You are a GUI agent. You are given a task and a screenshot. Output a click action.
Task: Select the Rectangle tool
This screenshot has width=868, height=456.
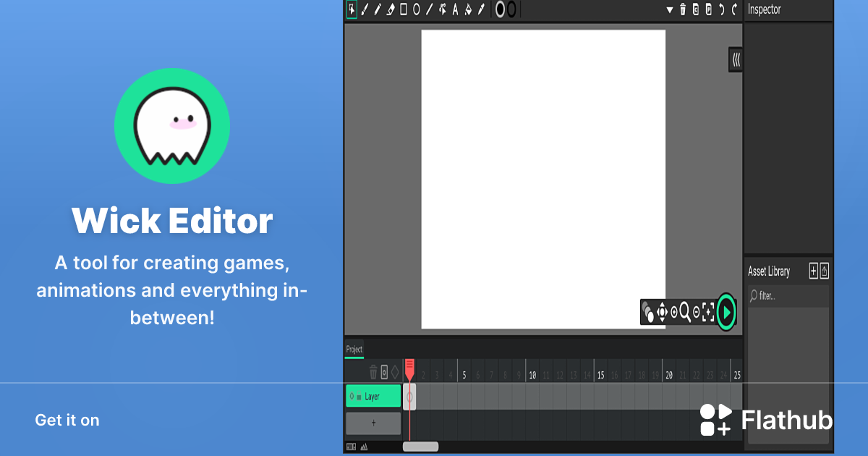pyautogui.click(x=404, y=9)
